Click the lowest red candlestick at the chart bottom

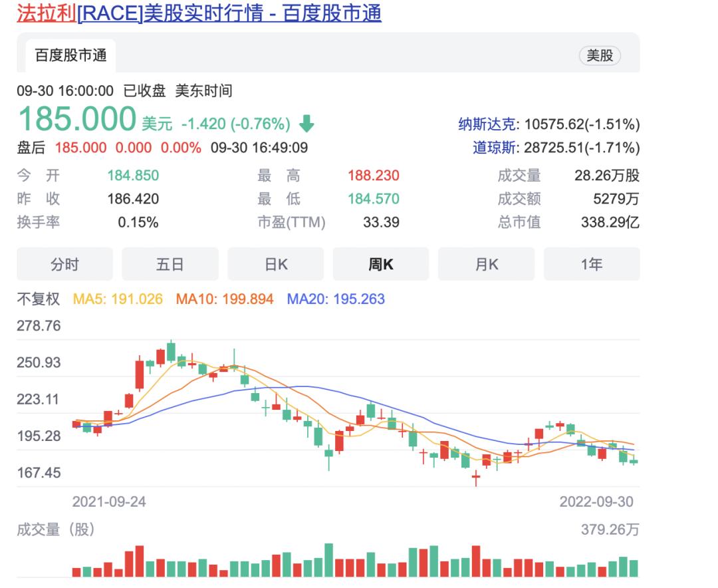click(476, 478)
